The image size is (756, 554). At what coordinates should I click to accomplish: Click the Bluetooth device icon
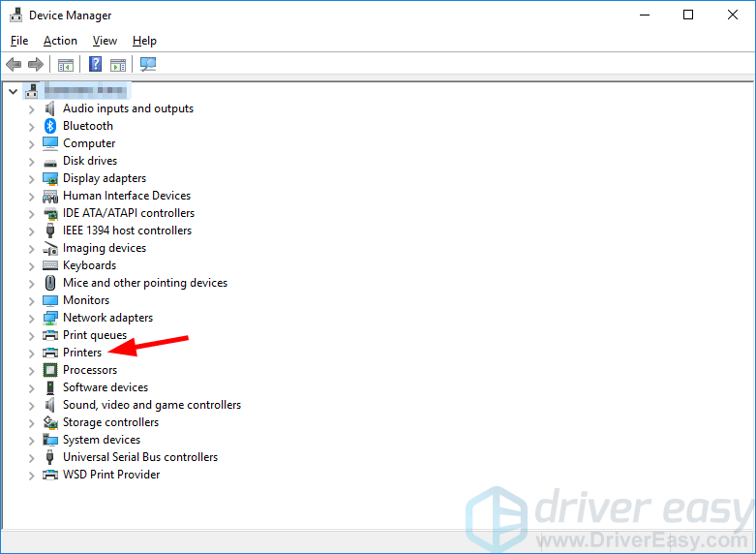[50, 126]
